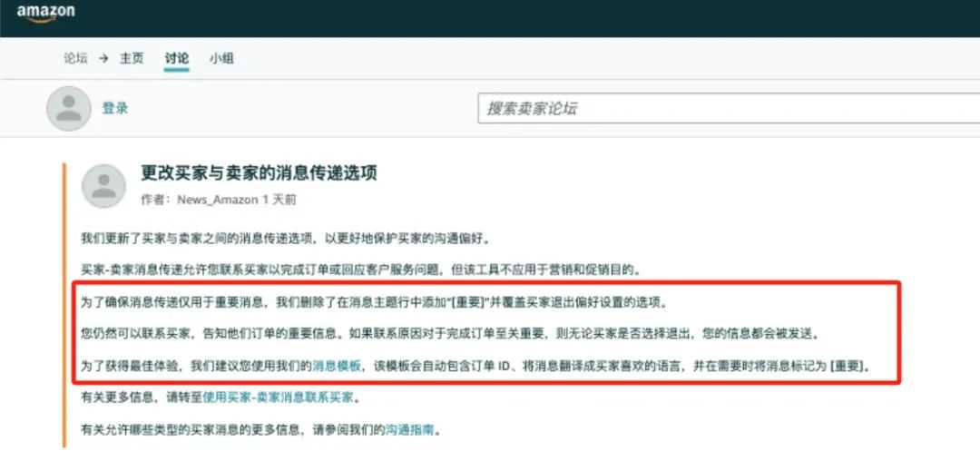Open the News_Amazon author avatar

click(103, 186)
